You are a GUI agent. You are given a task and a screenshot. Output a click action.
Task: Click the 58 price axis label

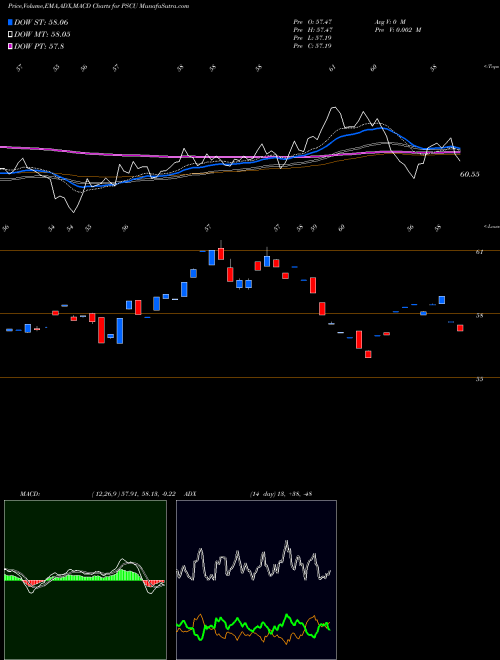point(479,315)
